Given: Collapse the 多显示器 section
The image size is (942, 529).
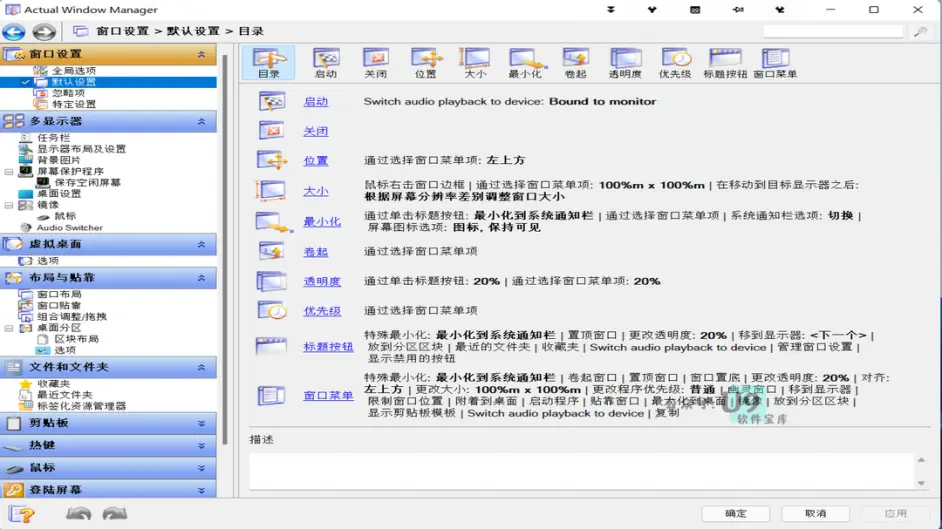Looking at the screenshot, I should tap(201, 121).
